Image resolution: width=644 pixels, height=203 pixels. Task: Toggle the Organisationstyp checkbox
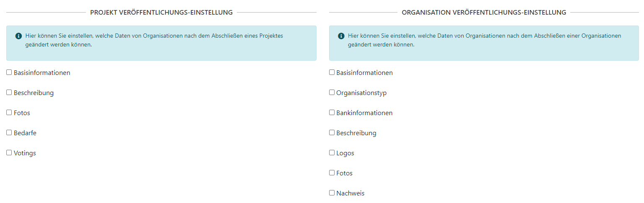point(332,93)
